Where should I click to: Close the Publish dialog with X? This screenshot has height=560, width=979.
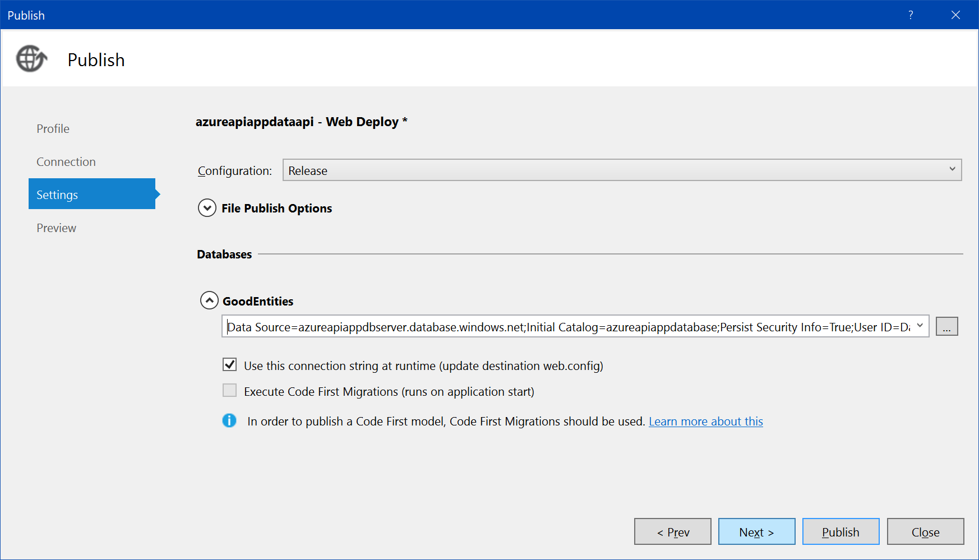pos(955,15)
